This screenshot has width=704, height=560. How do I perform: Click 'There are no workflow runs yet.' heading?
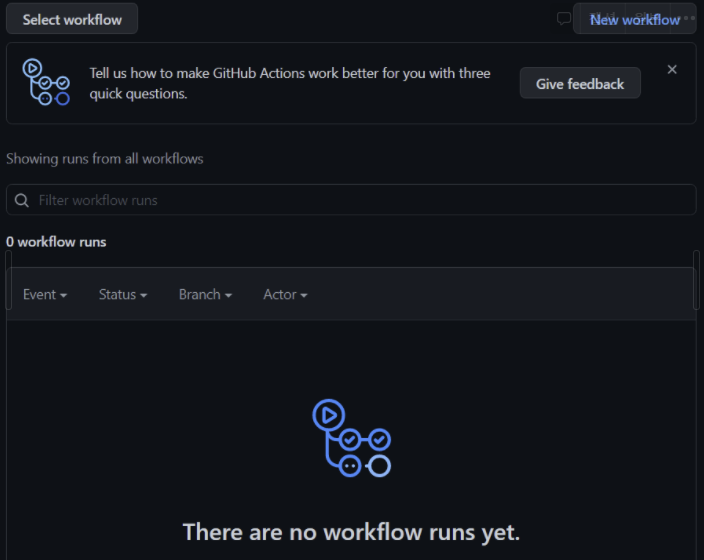(351, 532)
